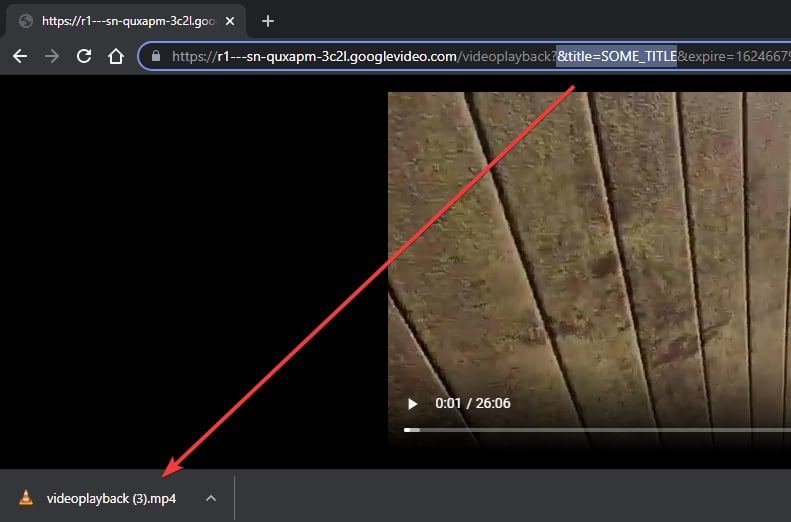791x522 pixels.
Task: Close the googlevideo browser tab
Action: pyautogui.click(x=230, y=21)
